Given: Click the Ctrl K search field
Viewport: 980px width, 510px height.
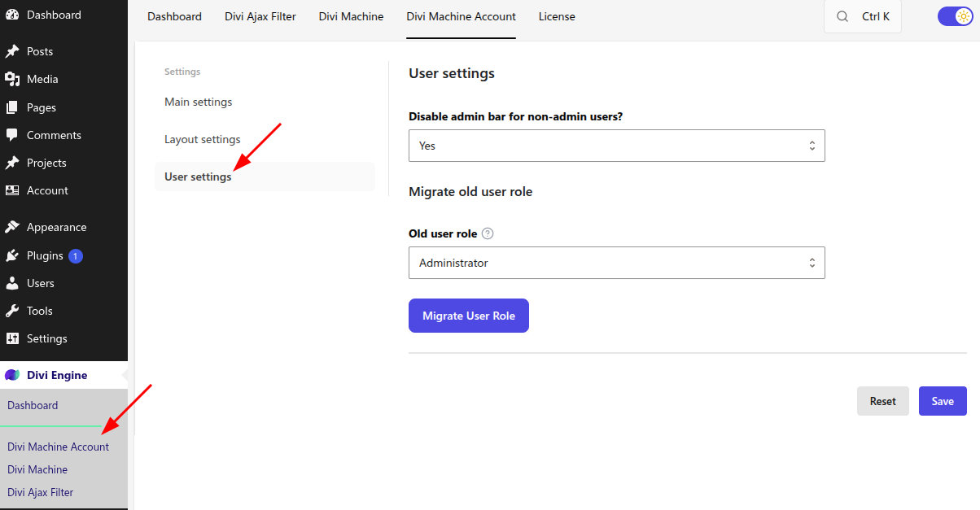Looking at the screenshot, I should click(x=863, y=16).
